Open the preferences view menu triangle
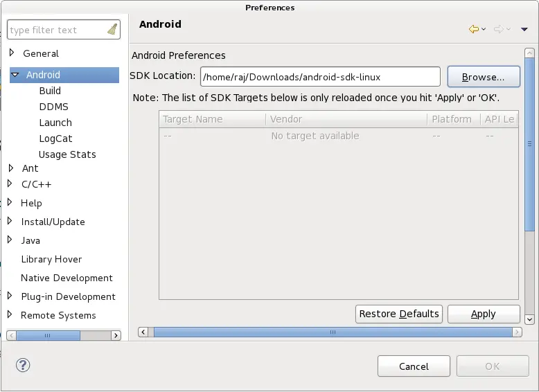The width and height of the screenshot is (539, 392). pyautogui.click(x=524, y=30)
